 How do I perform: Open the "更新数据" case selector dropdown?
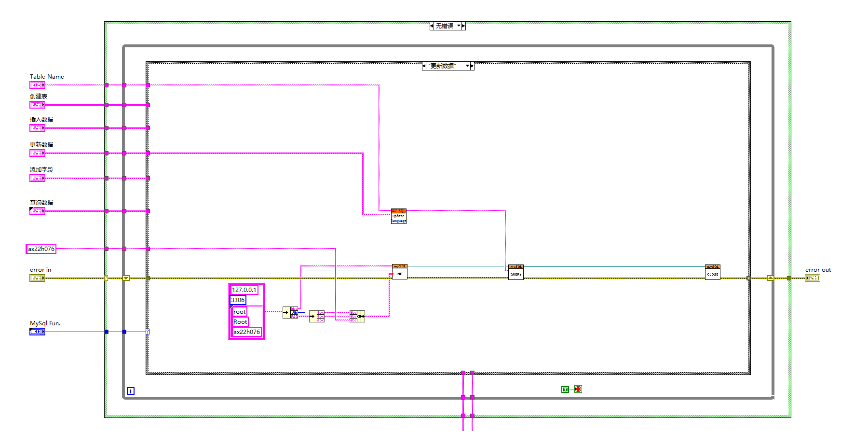pyautogui.click(x=467, y=66)
